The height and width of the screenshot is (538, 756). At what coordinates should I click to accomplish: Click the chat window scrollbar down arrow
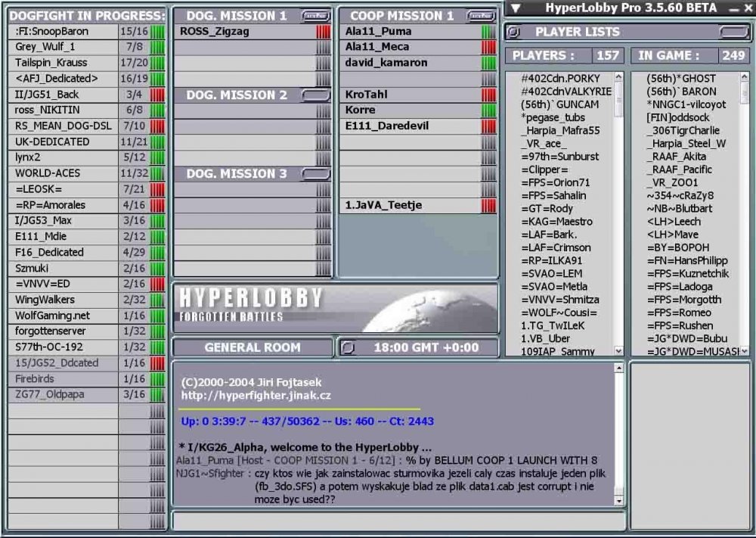click(619, 500)
